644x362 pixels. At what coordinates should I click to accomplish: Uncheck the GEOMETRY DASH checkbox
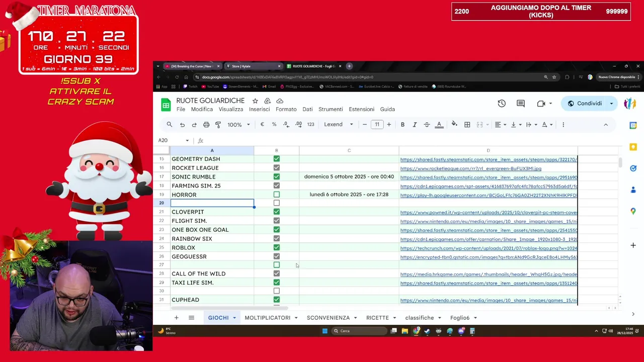(276, 159)
